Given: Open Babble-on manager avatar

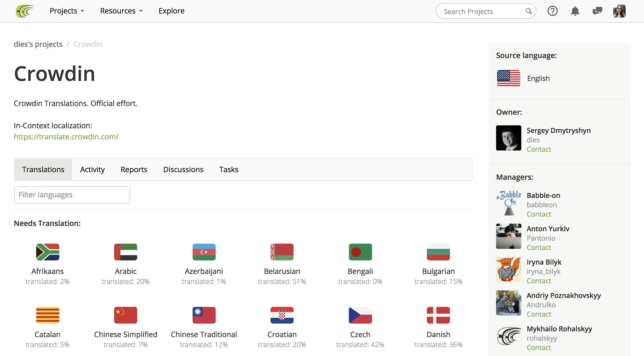Looking at the screenshot, I should pyautogui.click(x=509, y=203).
